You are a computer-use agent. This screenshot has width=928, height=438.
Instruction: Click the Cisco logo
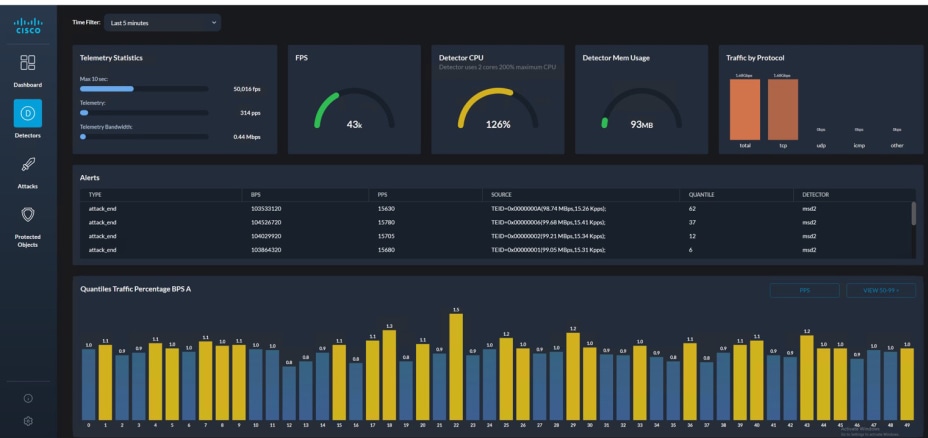coord(28,25)
